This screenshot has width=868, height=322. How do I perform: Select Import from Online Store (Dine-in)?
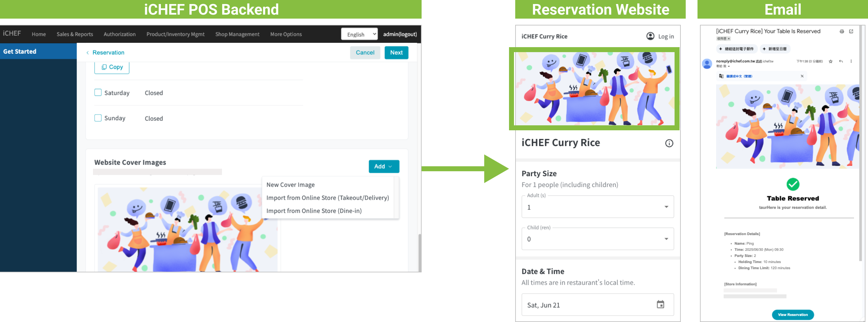pos(314,211)
